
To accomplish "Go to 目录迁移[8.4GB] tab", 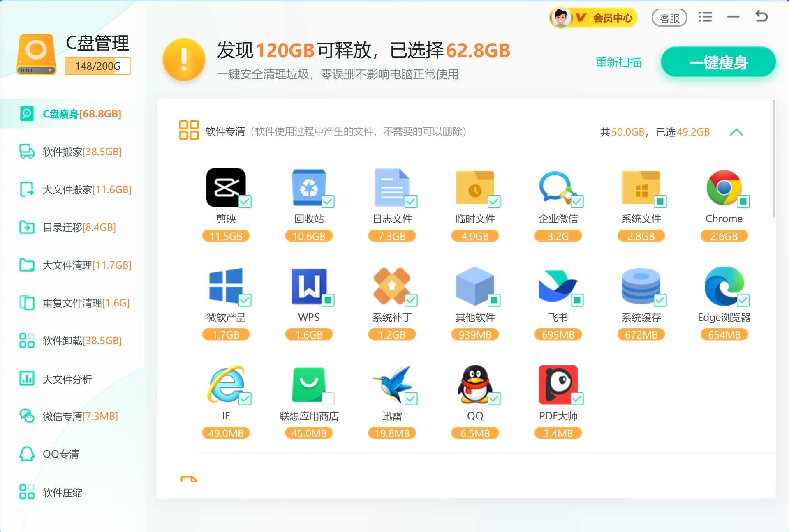I will (x=72, y=227).
